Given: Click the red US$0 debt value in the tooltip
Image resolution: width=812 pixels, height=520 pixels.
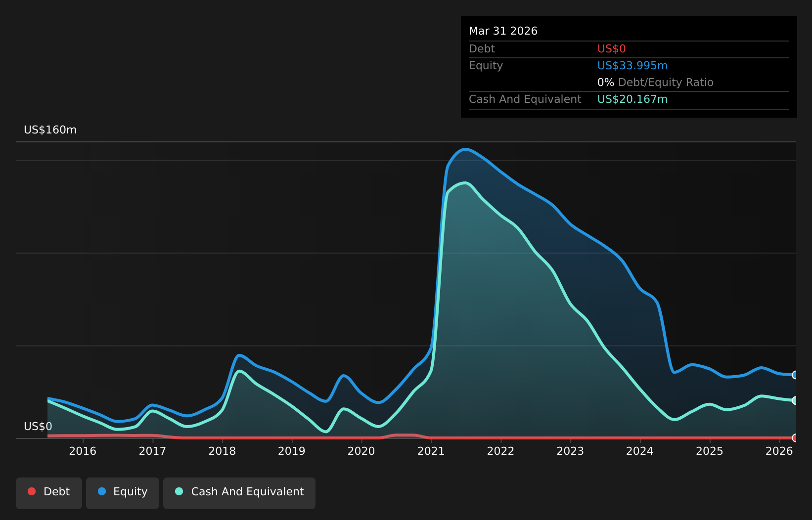Looking at the screenshot, I should tap(612, 49).
